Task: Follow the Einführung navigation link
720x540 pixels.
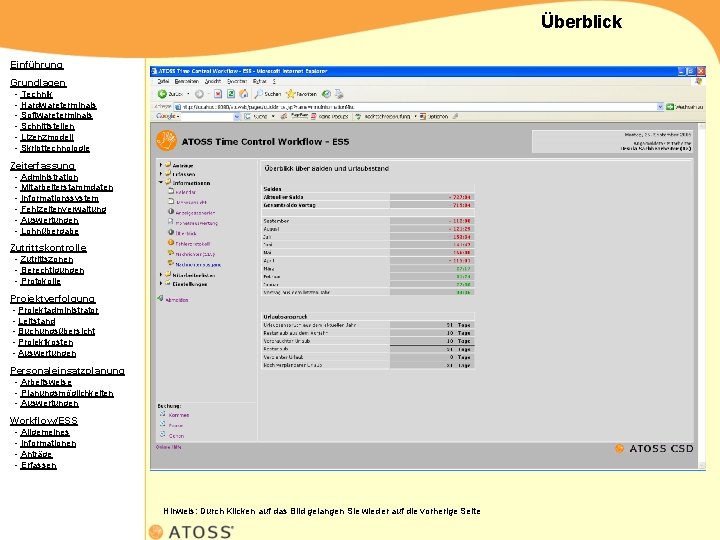Action: click(37, 65)
